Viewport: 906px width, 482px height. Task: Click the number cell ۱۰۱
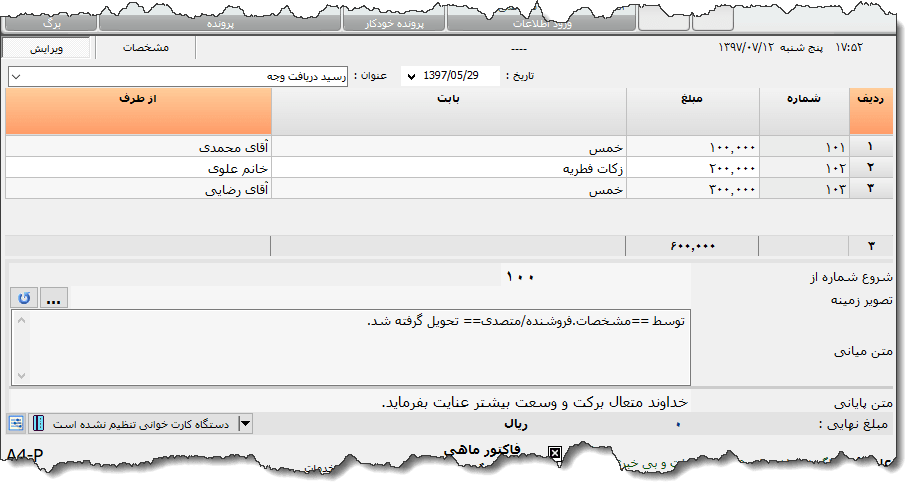[x=804, y=147]
